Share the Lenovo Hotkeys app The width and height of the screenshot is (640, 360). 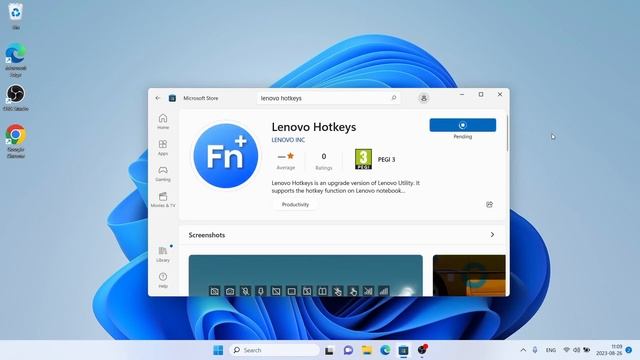[x=489, y=204]
